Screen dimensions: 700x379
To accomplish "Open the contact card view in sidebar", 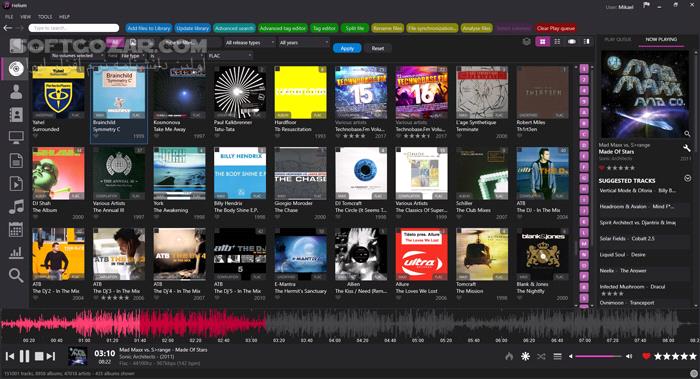I will click(16, 114).
